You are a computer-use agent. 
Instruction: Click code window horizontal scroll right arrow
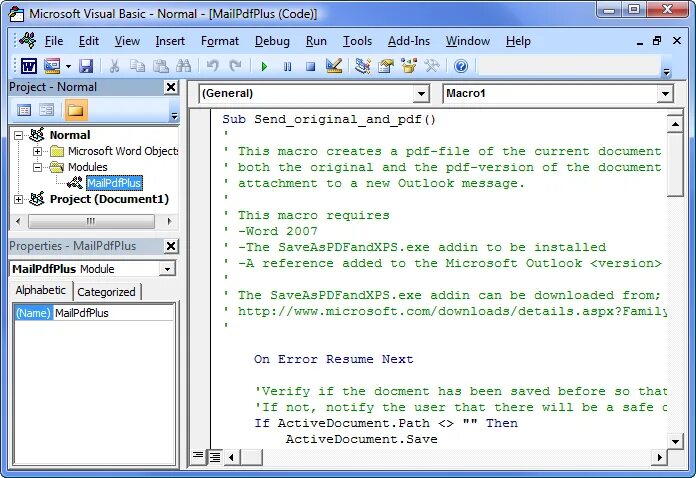[659, 457]
